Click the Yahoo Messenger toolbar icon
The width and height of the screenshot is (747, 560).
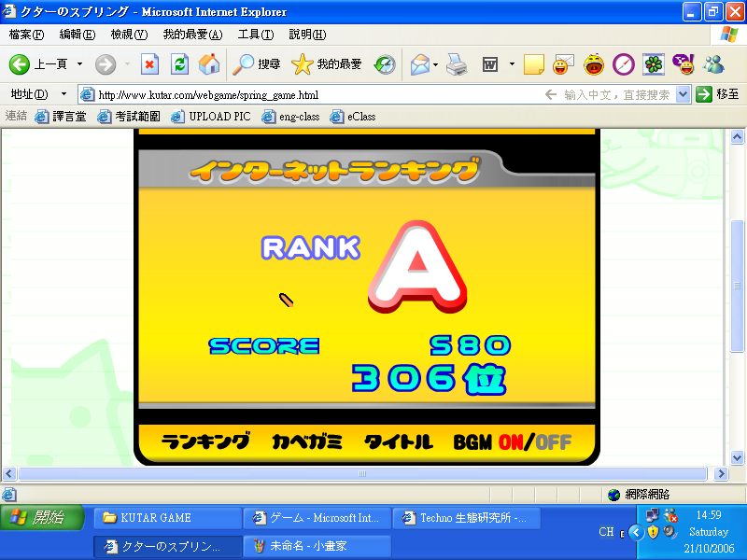(x=684, y=64)
